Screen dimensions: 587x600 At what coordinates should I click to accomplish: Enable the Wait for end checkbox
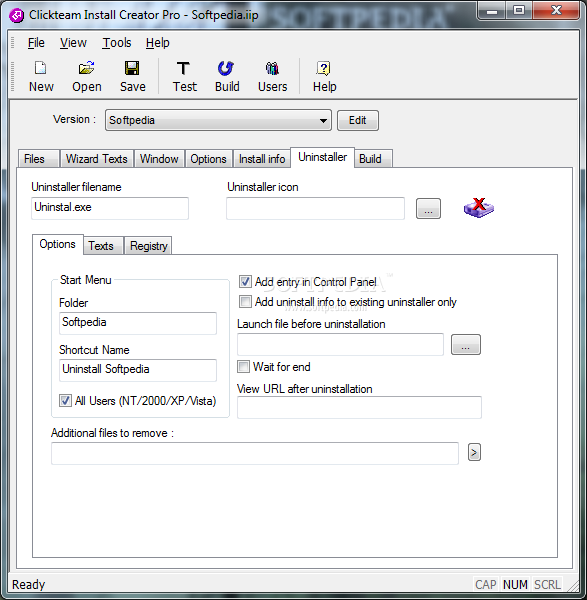(x=243, y=367)
